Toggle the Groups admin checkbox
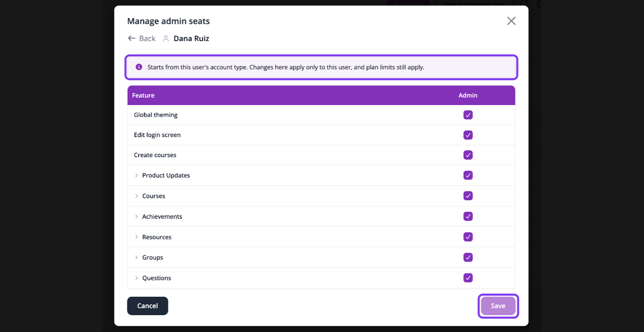The width and height of the screenshot is (644, 332). click(468, 257)
